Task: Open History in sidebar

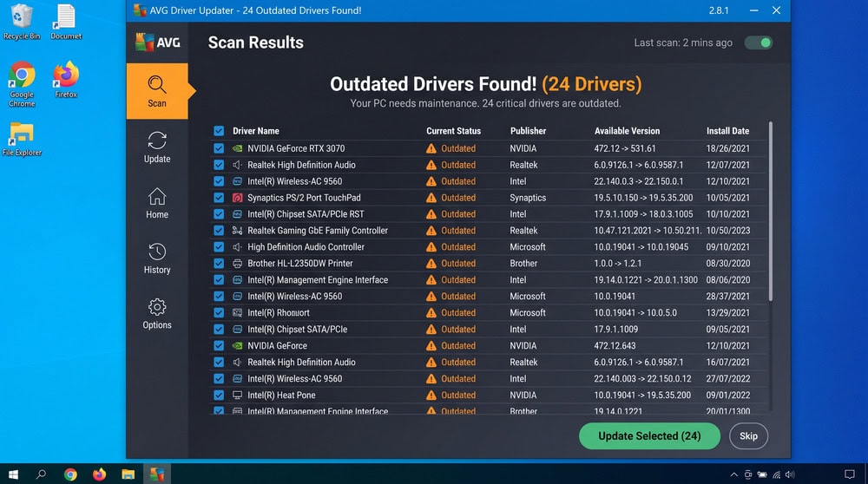Action: tap(157, 258)
